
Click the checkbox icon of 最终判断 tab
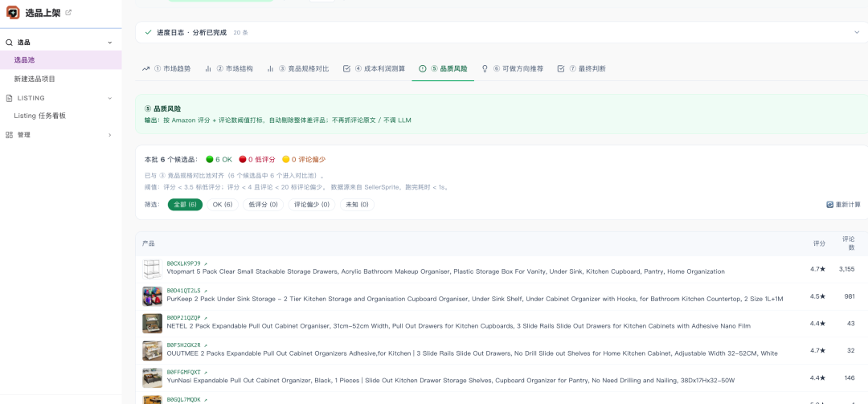coord(561,68)
